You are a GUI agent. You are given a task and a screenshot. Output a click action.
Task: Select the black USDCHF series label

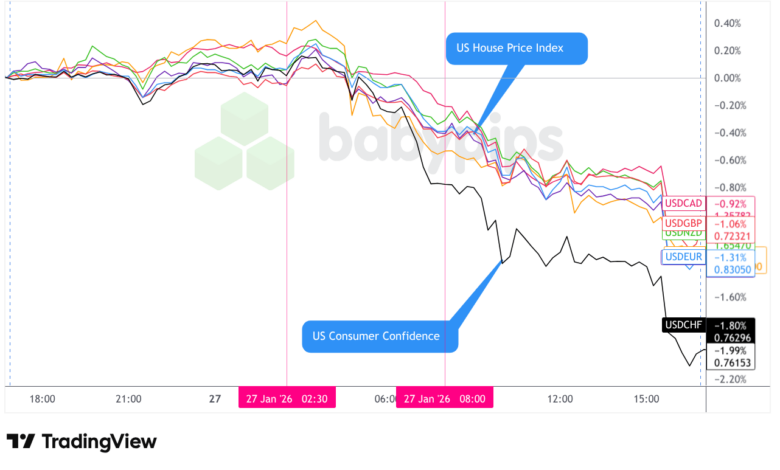685,324
